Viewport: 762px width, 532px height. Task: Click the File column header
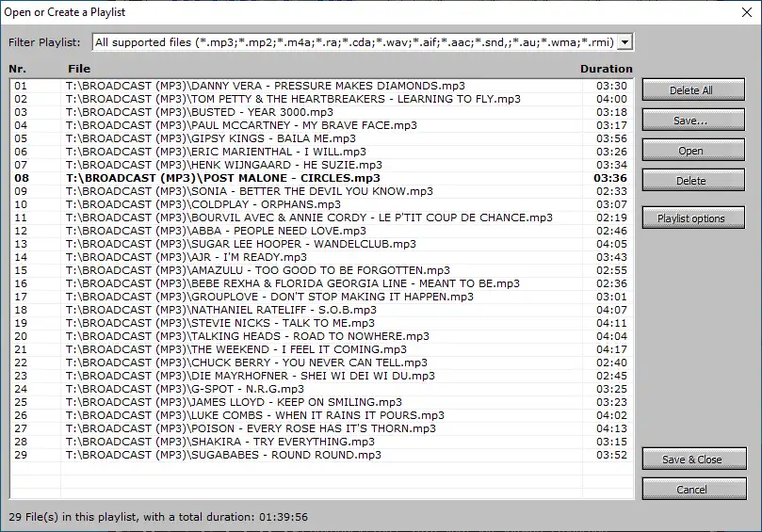(79, 69)
